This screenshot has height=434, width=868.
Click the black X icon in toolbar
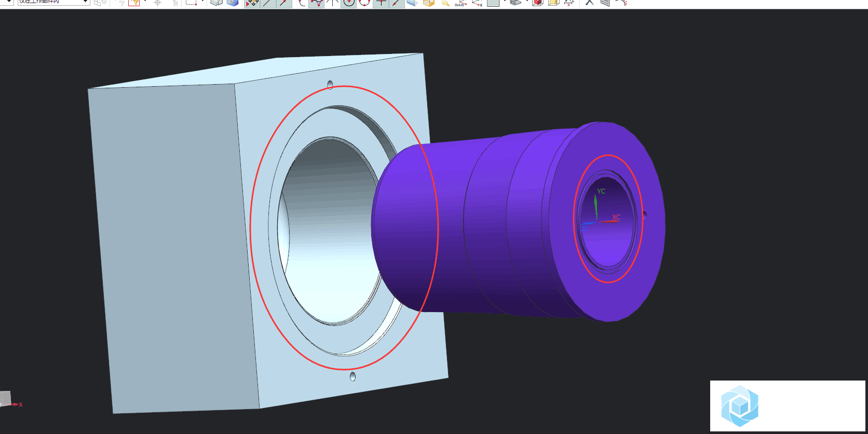click(589, 3)
